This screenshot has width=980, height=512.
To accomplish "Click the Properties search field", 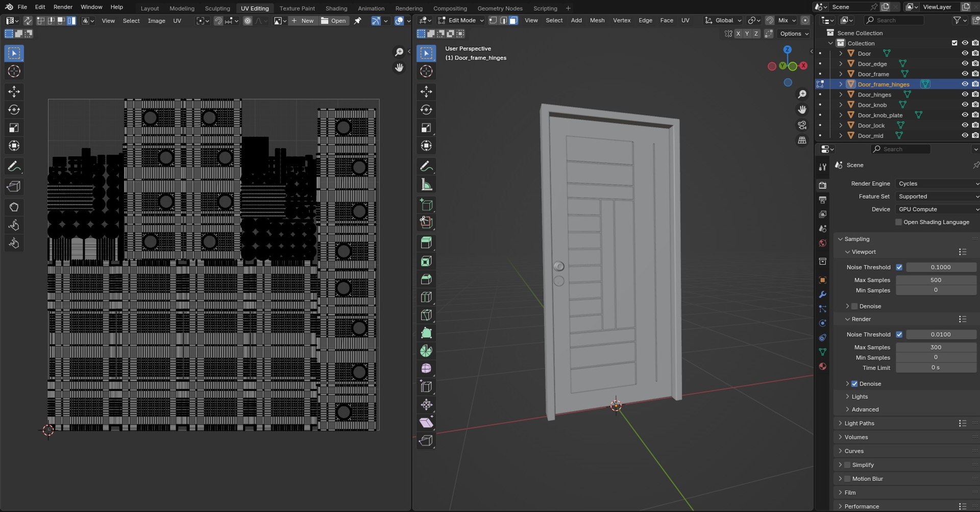I will coord(901,149).
